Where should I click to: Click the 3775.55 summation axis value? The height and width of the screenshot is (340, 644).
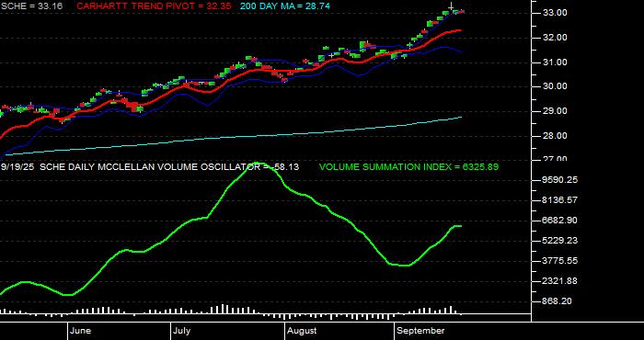click(x=559, y=261)
